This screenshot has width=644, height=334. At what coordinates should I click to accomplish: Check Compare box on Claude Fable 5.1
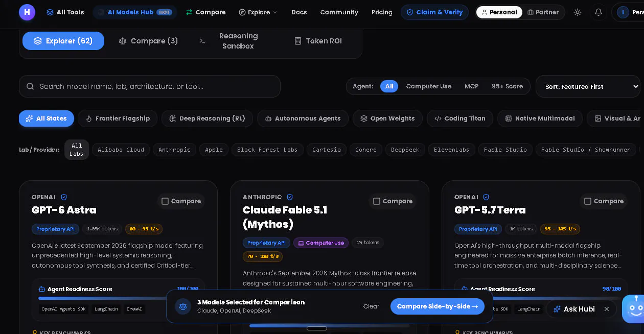click(x=393, y=201)
